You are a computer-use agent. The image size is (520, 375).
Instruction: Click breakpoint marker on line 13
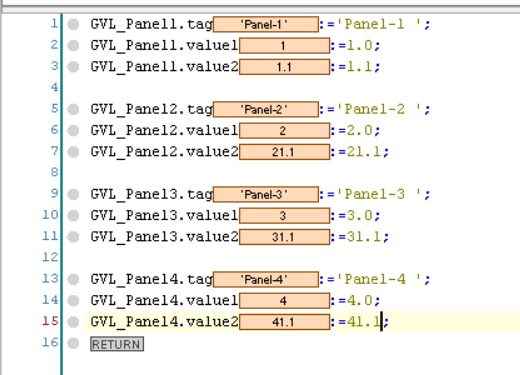73,279
